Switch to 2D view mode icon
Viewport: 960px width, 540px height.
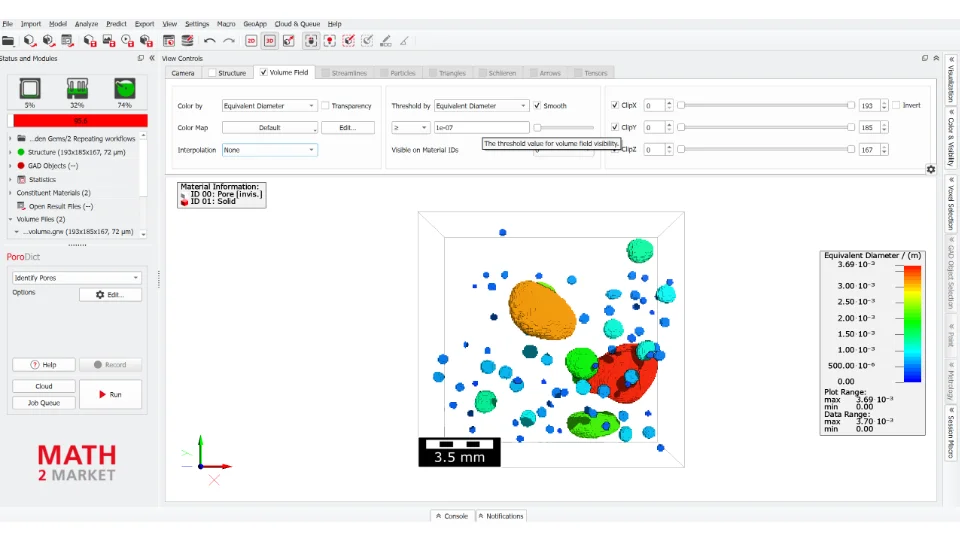(251, 41)
